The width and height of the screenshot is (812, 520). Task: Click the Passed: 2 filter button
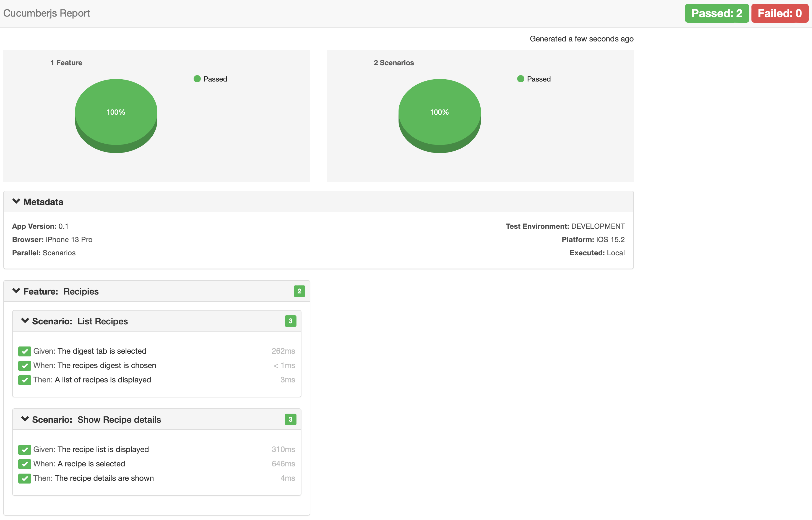click(716, 14)
